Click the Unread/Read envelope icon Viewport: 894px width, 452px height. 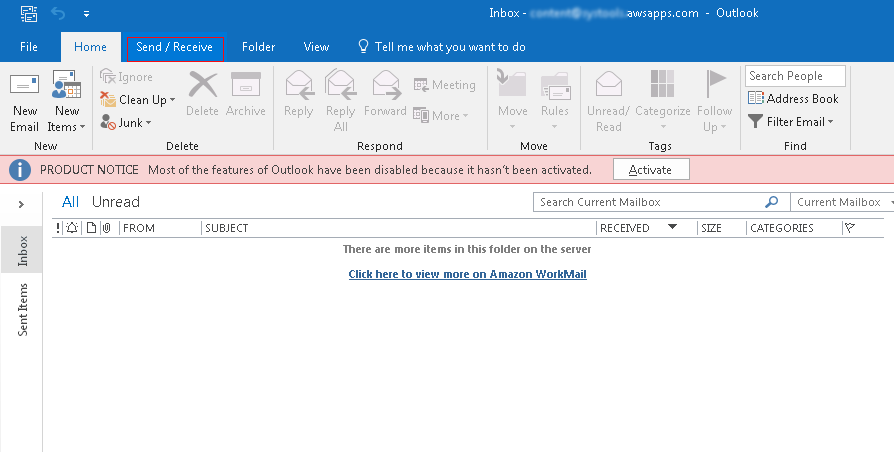tap(608, 84)
